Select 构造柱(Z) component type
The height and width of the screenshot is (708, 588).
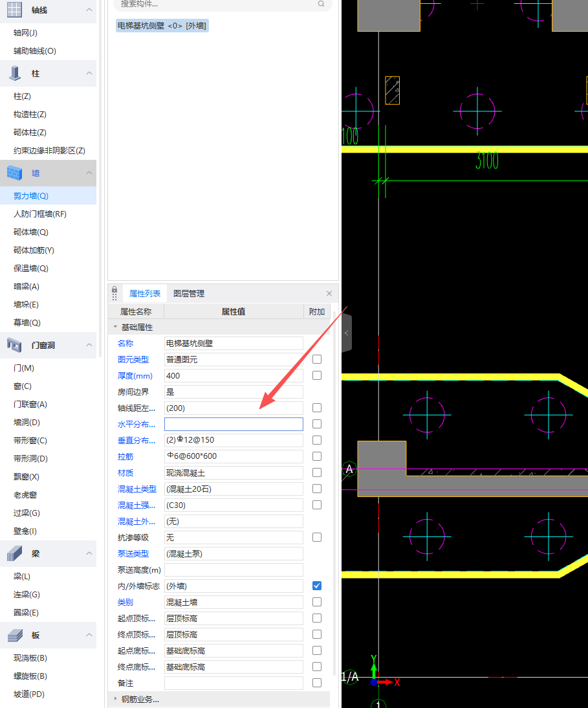30,115
